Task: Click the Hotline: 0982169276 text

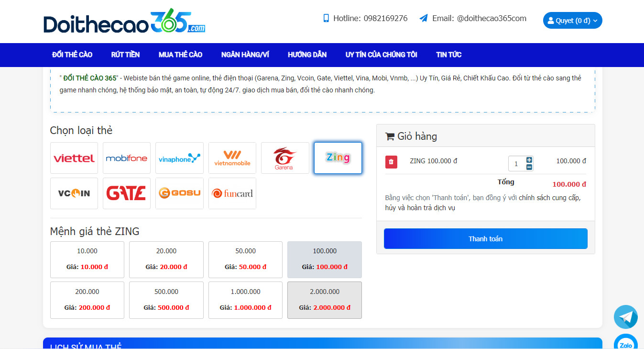Action: pos(371,18)
